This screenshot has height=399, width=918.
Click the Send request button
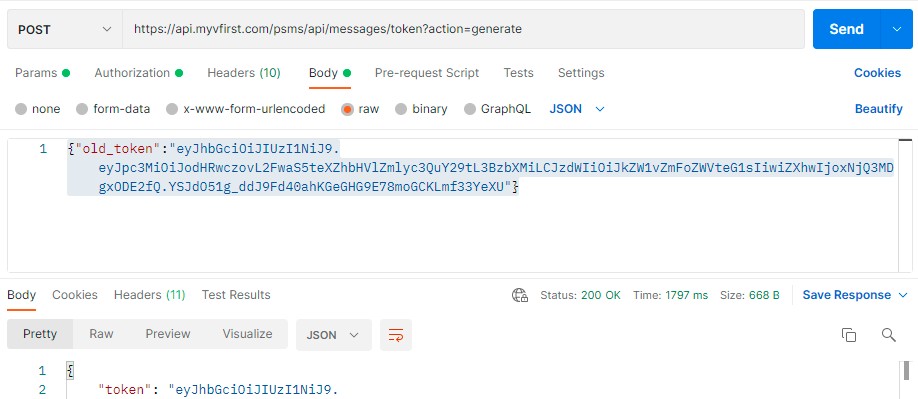coord(846,29)
